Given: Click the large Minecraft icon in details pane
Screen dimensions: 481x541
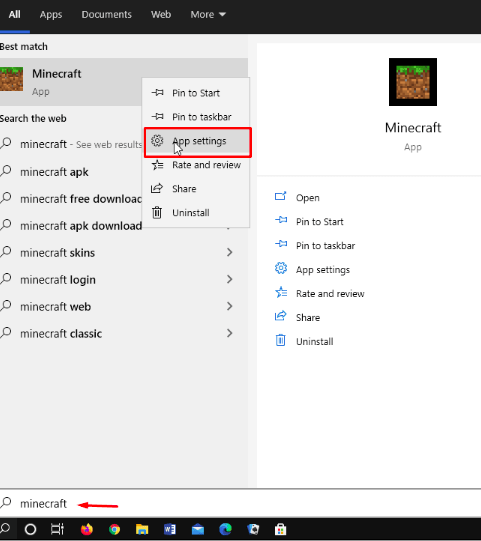Looking at the screenshot, I should [413, 82].
